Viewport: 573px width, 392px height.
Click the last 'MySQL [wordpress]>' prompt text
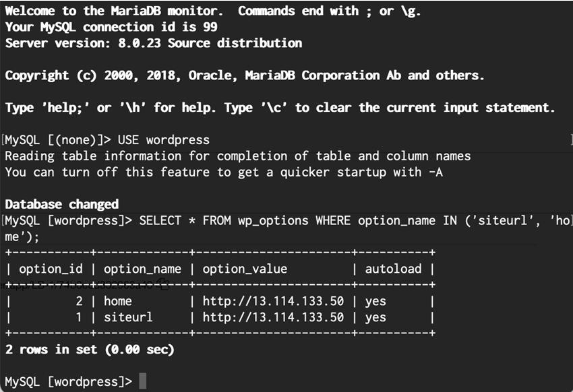pyautogui.click(x=67, y=382)
